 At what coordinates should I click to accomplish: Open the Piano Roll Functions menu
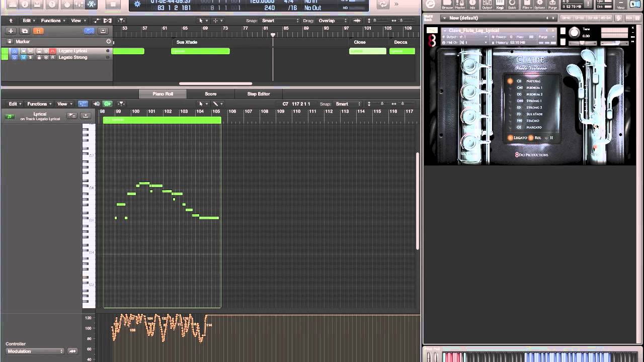tap(40, 104)
